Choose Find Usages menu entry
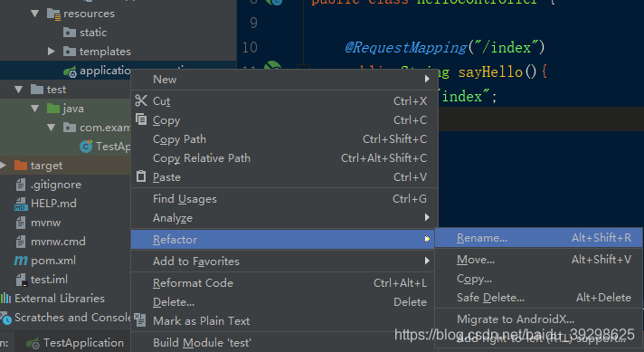 pos(284,199)
